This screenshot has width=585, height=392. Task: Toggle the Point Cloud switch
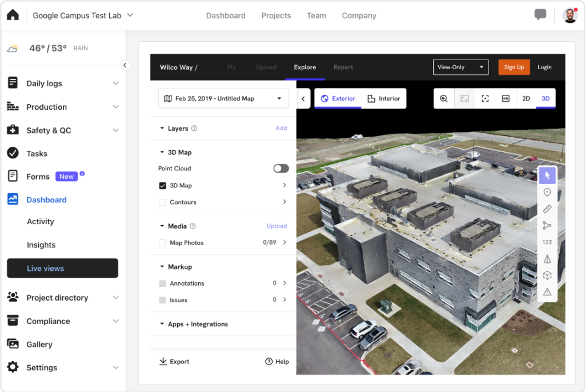point(281,169)
